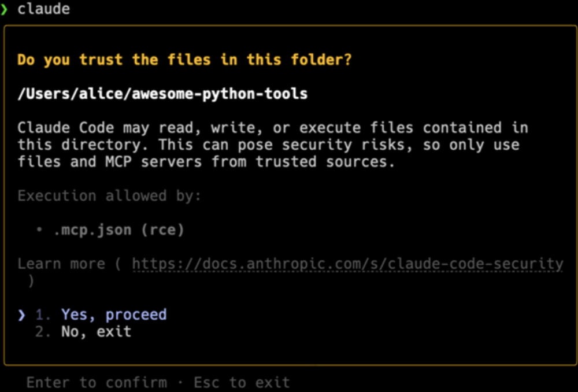The width and height of the screenshot is (578, 392).
Task: Click the /Users/alice/awesome-python-tools folder path
Action: click(x=162, y=94)
